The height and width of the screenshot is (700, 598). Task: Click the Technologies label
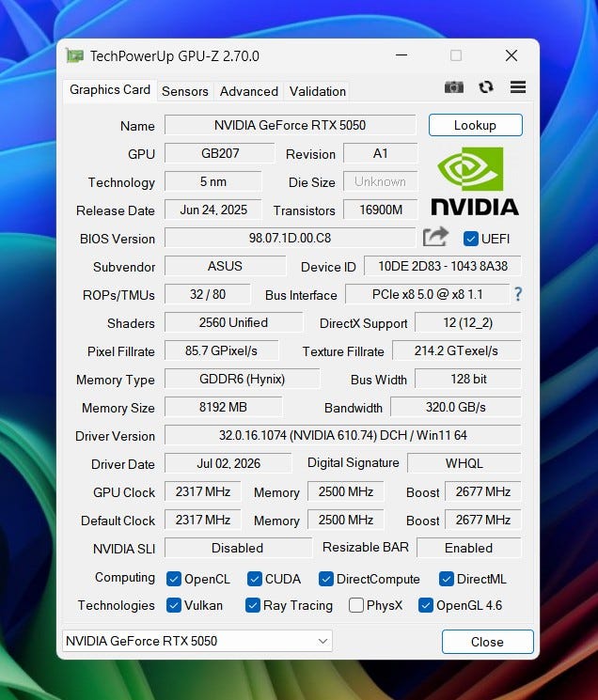[x=116, y=605]
